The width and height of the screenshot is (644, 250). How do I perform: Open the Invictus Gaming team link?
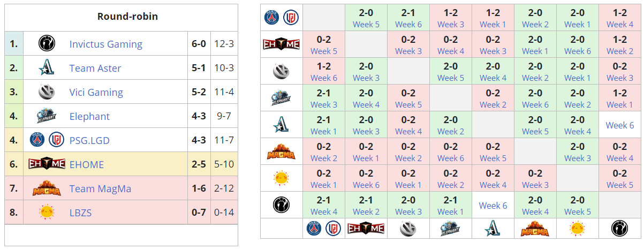click(x=105, y=44)
